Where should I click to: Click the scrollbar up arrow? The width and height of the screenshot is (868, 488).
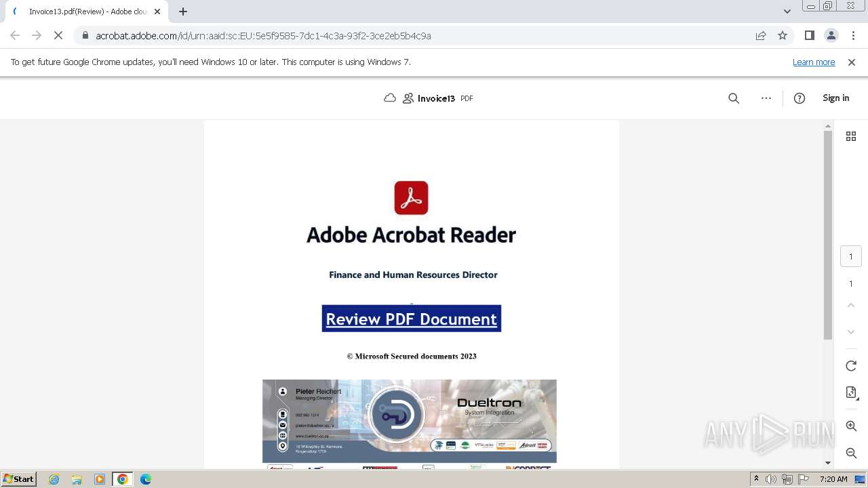tap(828, 126)
